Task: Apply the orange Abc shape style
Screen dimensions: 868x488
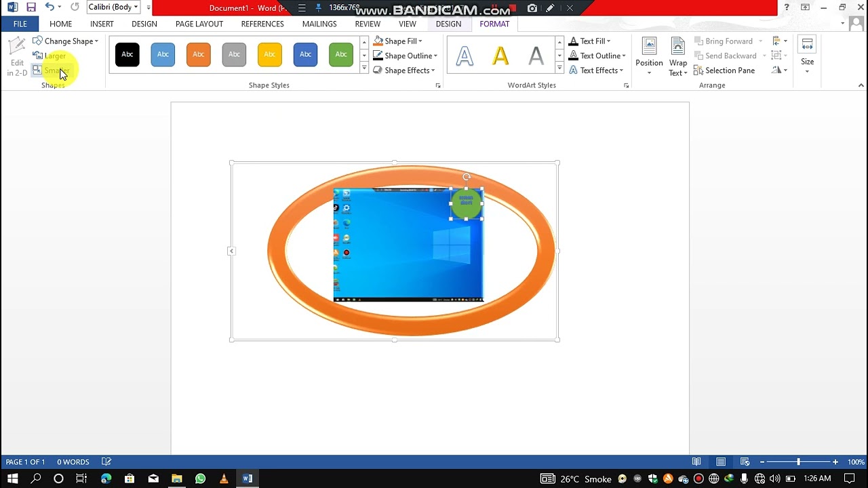Action: click(199, 54)
